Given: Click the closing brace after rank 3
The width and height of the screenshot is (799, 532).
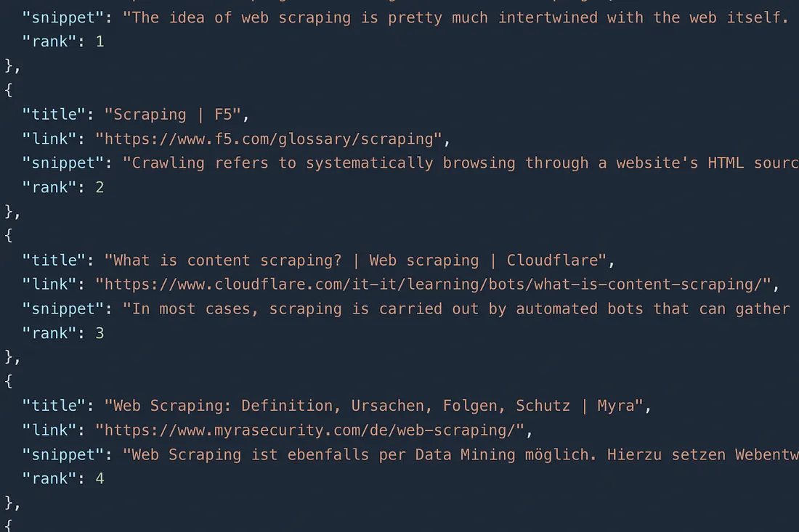Looking at the screenshot, I should click(10, 357).
